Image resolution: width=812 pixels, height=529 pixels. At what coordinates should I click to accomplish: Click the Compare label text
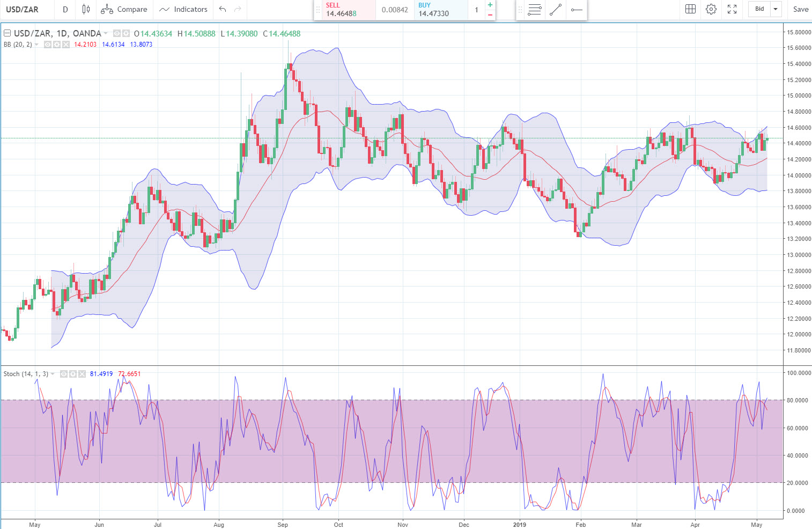pos(132,9)
